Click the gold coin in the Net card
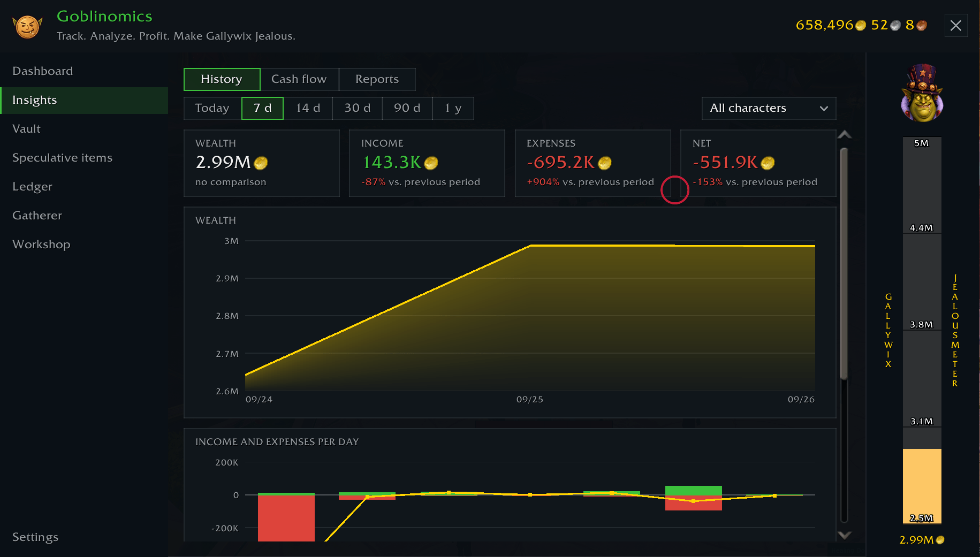 pos(768,163)
